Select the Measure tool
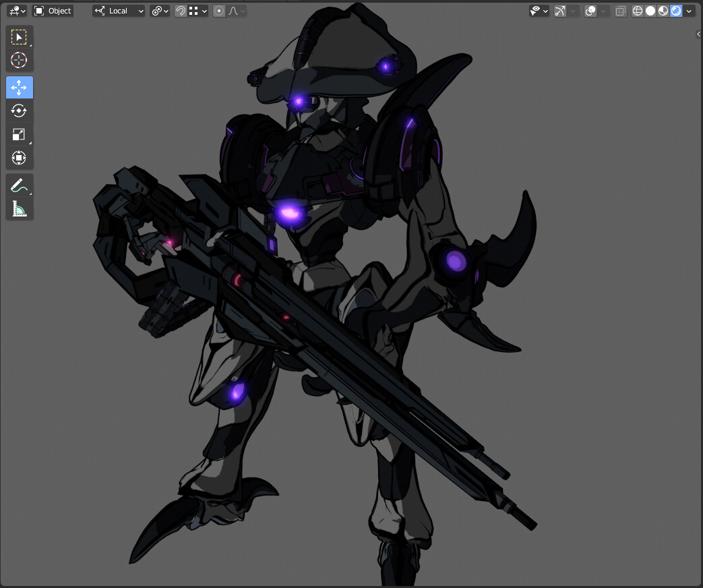This screenshot has height=588, width=703. coord(19,208)
